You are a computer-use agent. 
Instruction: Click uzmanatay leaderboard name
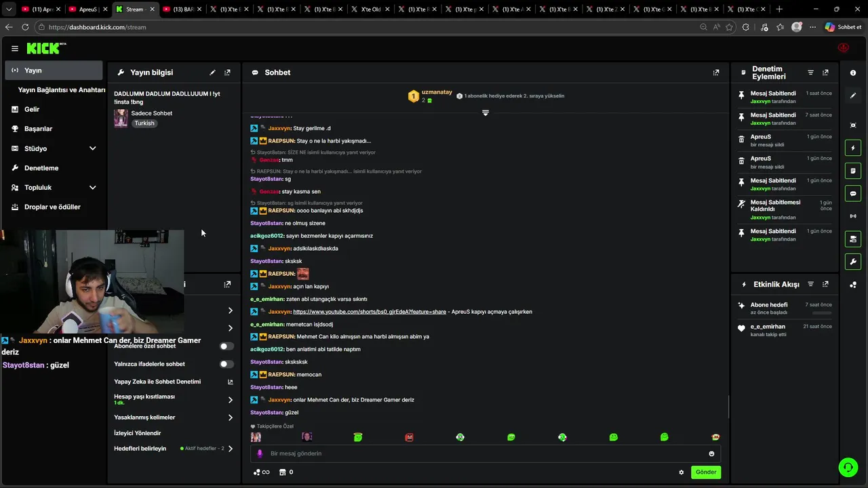pos(437,92)
